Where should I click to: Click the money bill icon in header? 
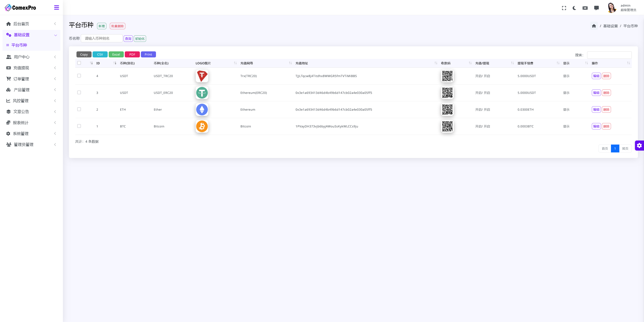pos(585,8)
